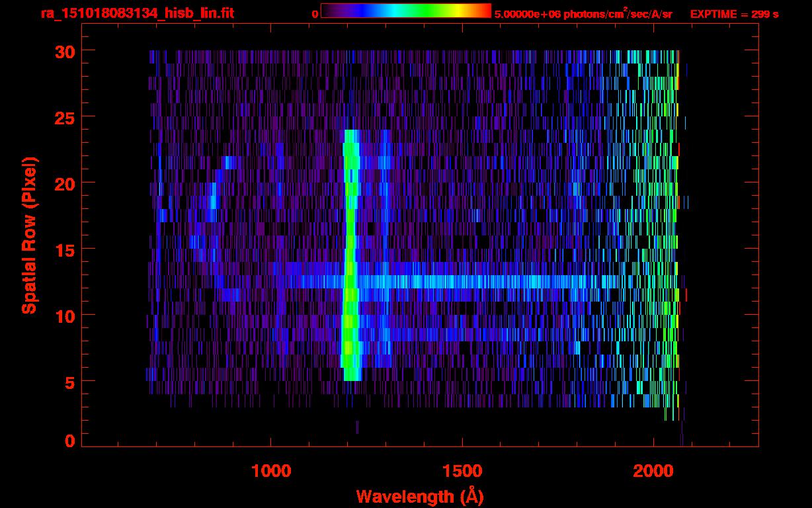
Task: Click the Spatial Row (Pixel) axis title
Action: point(29,235)
